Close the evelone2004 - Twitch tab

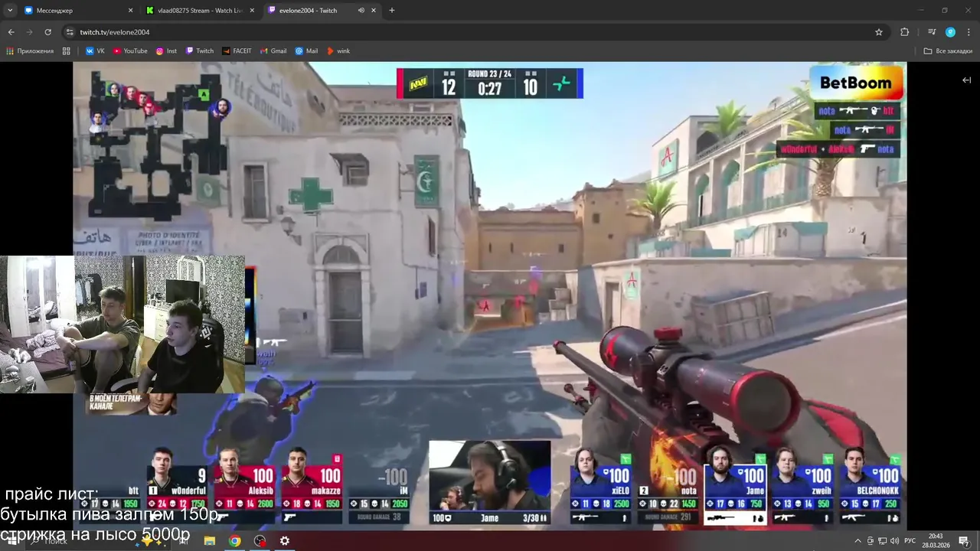pos(374,11)
